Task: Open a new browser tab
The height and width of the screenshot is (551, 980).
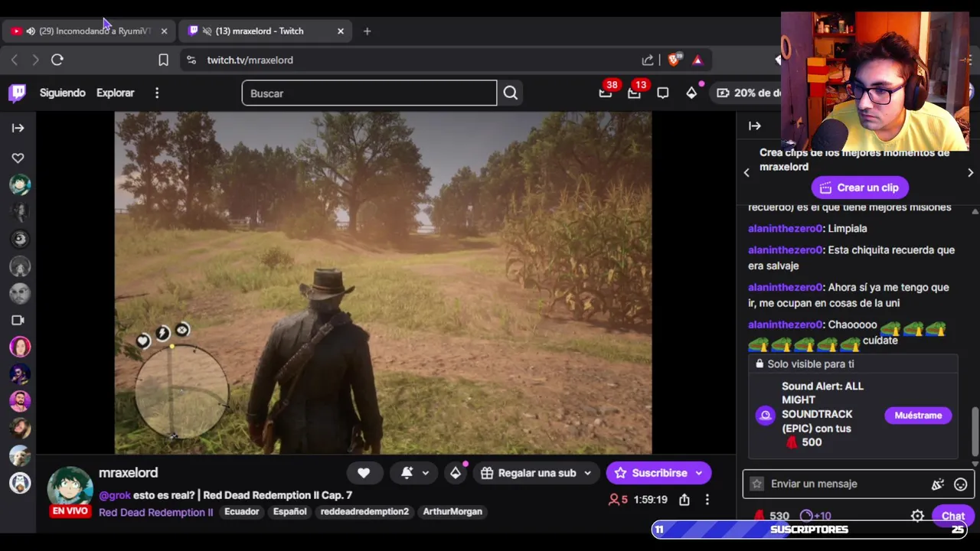Action: (367, 31)
